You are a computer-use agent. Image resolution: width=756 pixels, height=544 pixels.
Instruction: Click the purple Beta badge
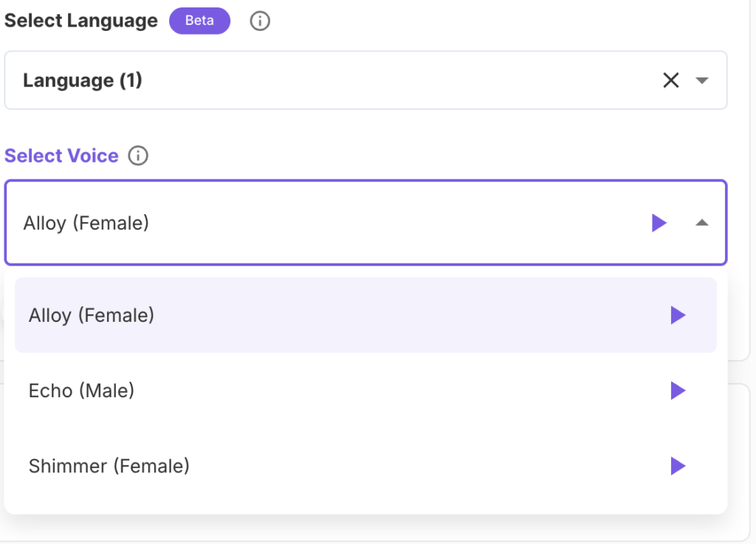[199, 21]
